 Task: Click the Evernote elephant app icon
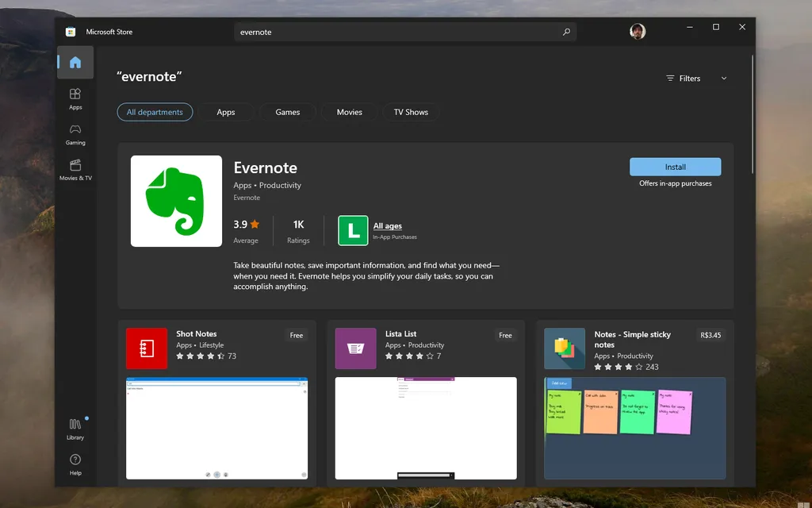[176, 201]
